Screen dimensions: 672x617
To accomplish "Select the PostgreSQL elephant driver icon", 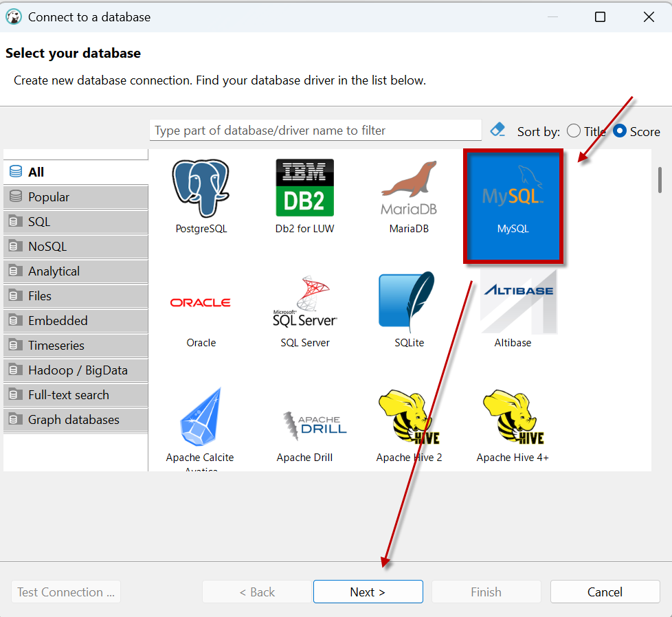I will point(201,189).
